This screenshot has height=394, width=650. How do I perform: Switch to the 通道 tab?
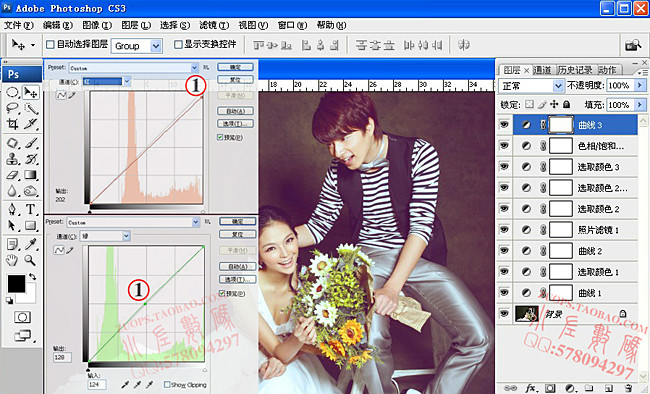pyautogui.click(x=542, y=70)
